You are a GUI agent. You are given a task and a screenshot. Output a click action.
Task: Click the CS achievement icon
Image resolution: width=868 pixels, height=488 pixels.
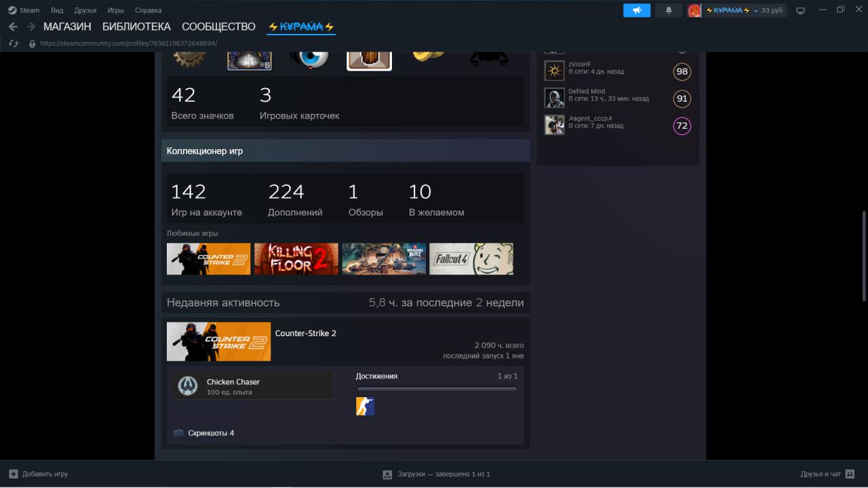tap(365, 407)
